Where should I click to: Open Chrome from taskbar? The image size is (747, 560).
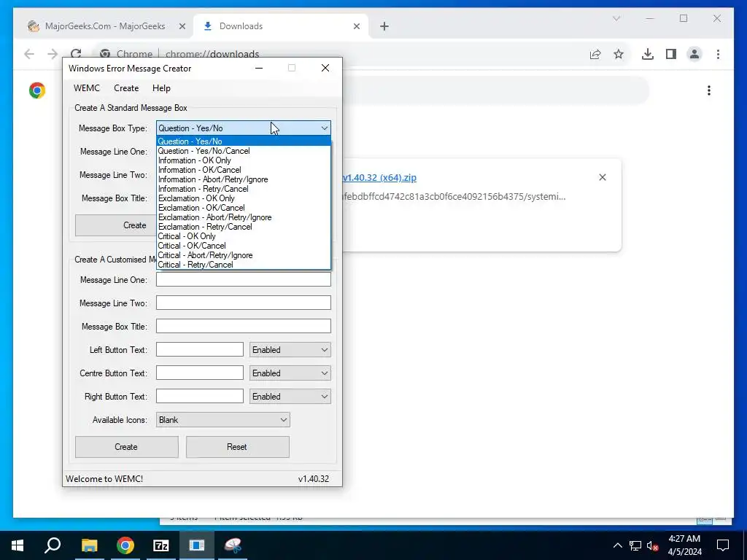125,545
